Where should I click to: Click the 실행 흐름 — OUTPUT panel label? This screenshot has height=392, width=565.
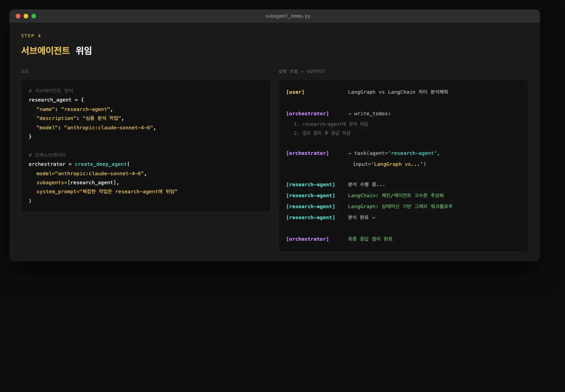[x=301, y=71]
